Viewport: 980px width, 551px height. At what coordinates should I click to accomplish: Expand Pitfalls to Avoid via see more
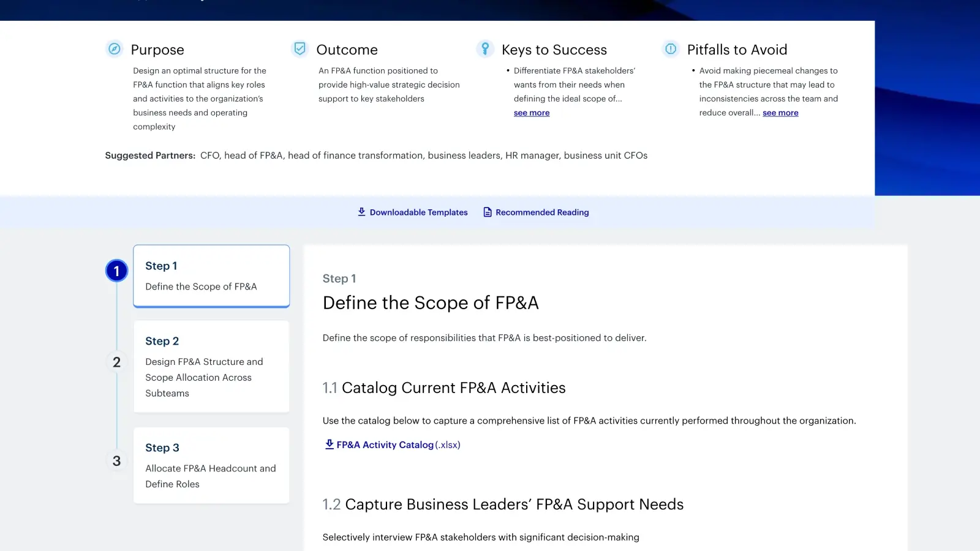780,113
